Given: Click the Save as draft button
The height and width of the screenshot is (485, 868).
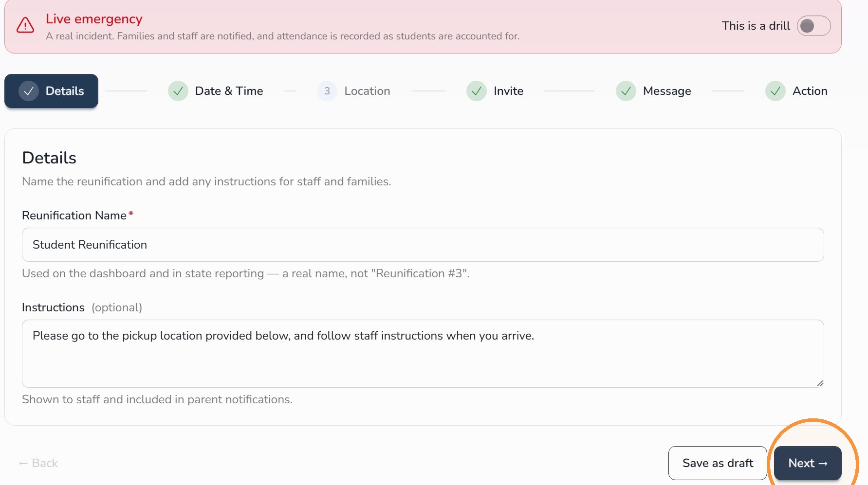Looking at the screenshot, I should 718,463.
